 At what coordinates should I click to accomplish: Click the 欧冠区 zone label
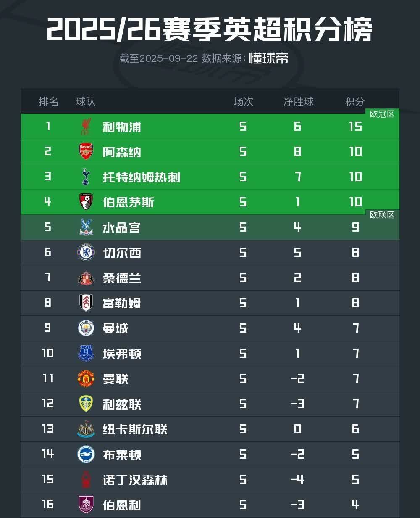[382, 114]
